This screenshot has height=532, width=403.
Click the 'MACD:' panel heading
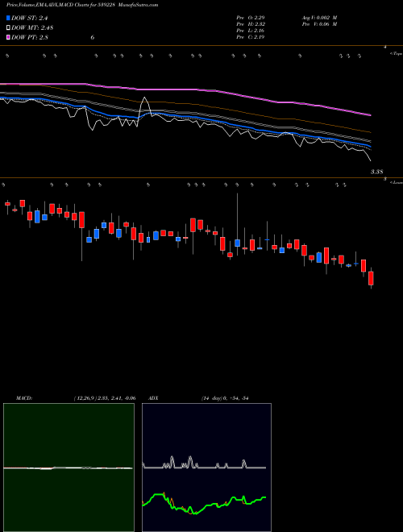point(24,398)
